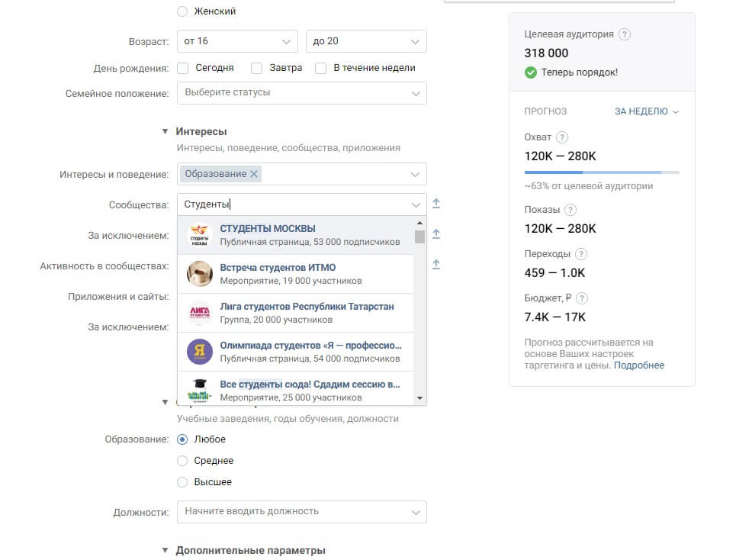Click the upload icon next to Сообщества field
The width and height of the screenshot is (736, 560).
click(436, 204)
